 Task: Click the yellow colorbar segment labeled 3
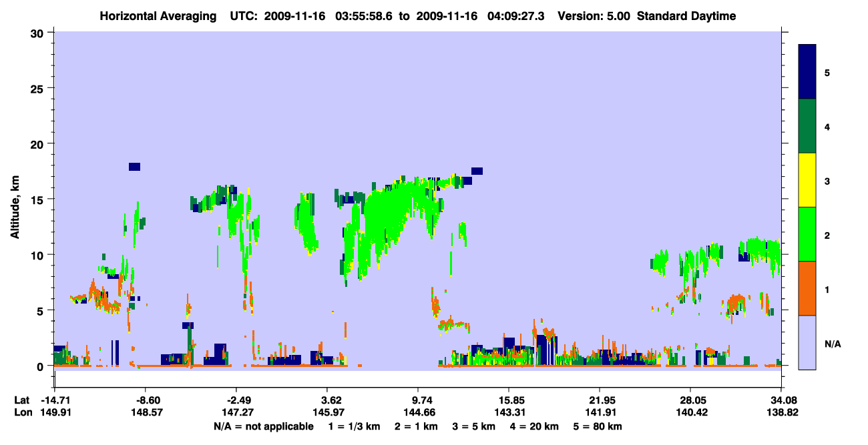tap(807, 180)
